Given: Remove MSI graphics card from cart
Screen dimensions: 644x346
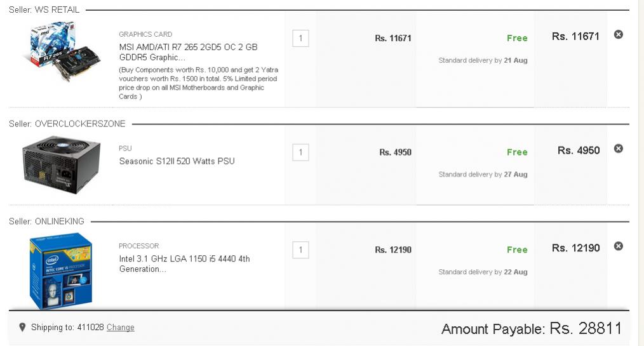Looking at the screenshot, I should pyautogui.click(x=618, y=34).
